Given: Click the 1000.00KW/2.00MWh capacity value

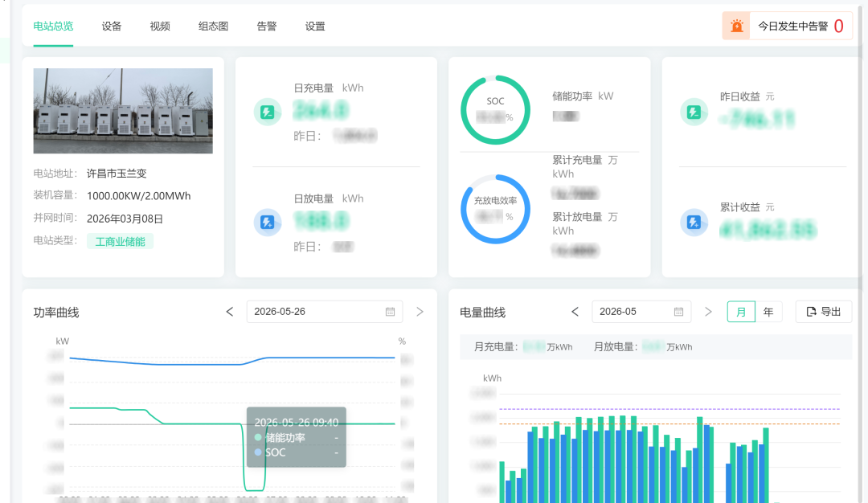Looking at the screenshot, I should tap(139, 196).
